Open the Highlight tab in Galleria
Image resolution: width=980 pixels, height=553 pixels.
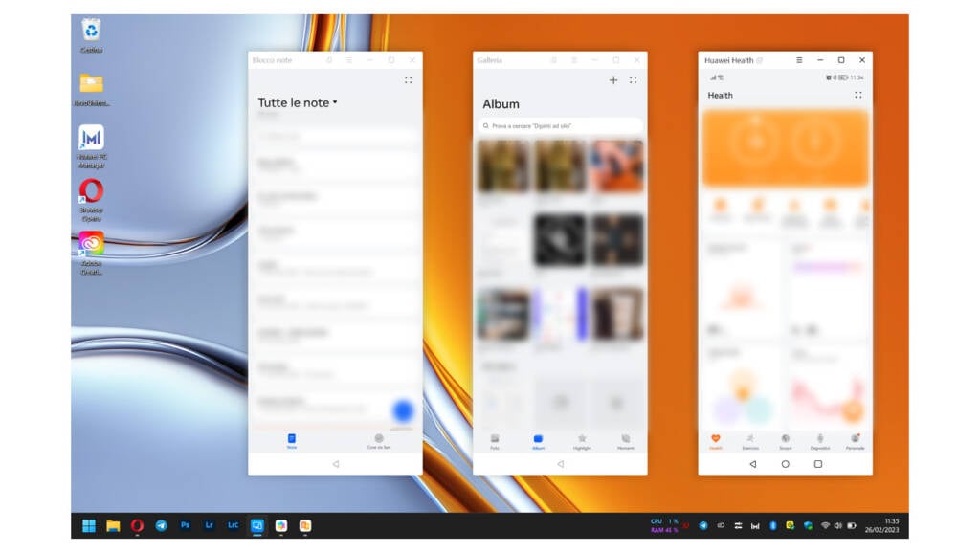[x=582, y=442]
